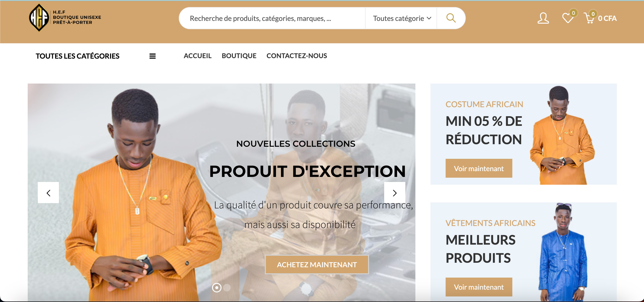
Task: Open the wishlist heart icon
Action: click(568, 18)
